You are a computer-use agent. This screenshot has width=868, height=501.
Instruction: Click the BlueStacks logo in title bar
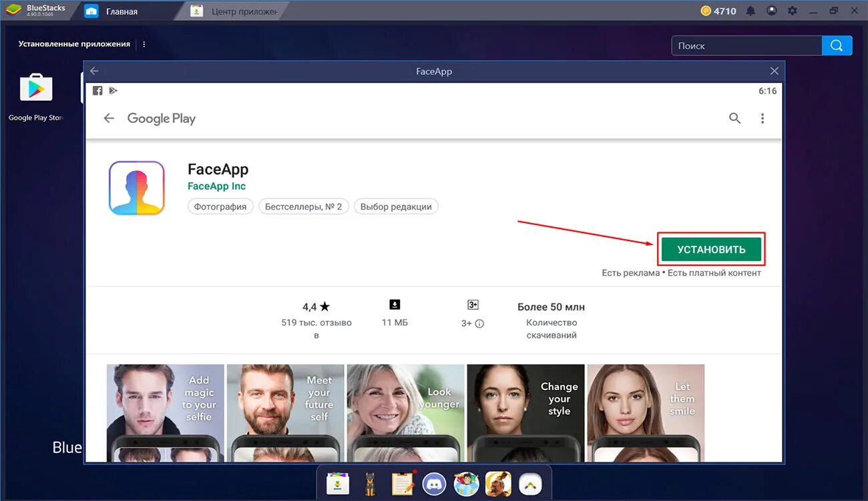pyautogui.click(x=13, y=11)
